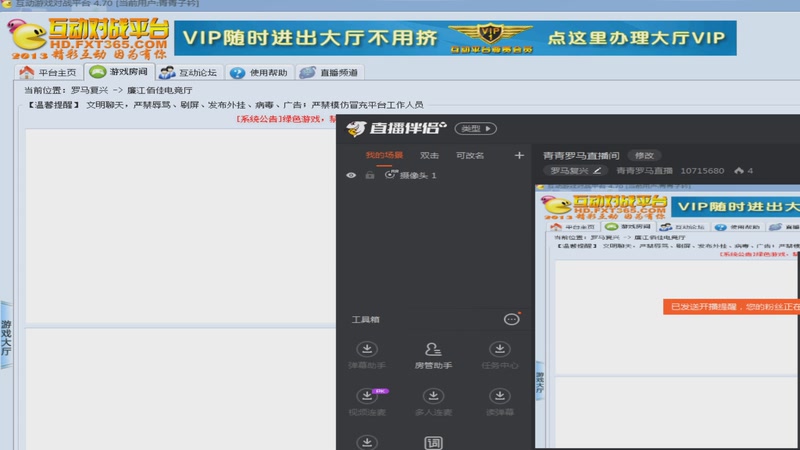Open the 房管助手 tool icon
The width and height of the screenshot is (800, 450).
433,349
